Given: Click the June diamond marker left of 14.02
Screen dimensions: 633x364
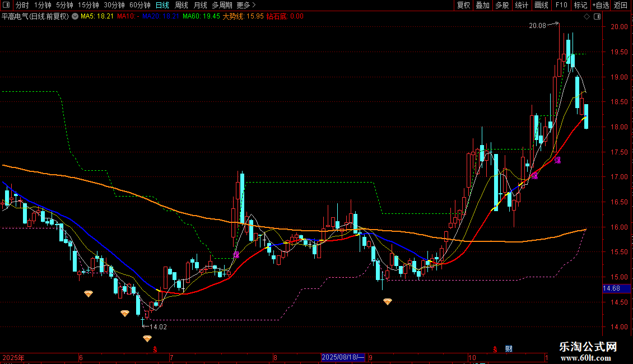Looking at the screenshot, I should coord(125,312).
